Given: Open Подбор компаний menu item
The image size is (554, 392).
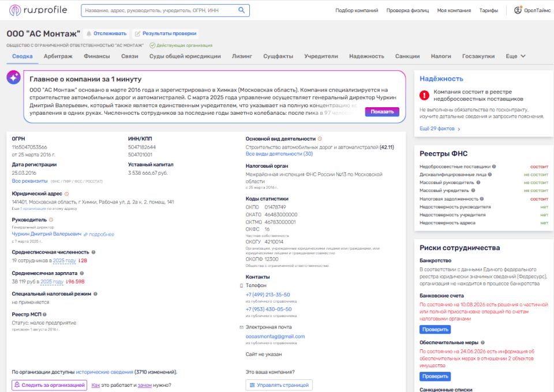Looking at the screenshot, I should 357,10.
